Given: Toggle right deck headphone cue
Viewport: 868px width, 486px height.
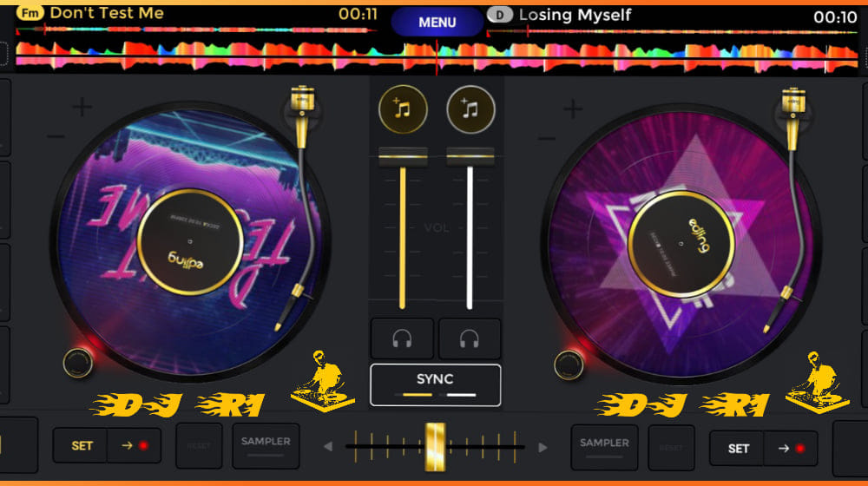Looking at the screenshot, I should 470,338.
